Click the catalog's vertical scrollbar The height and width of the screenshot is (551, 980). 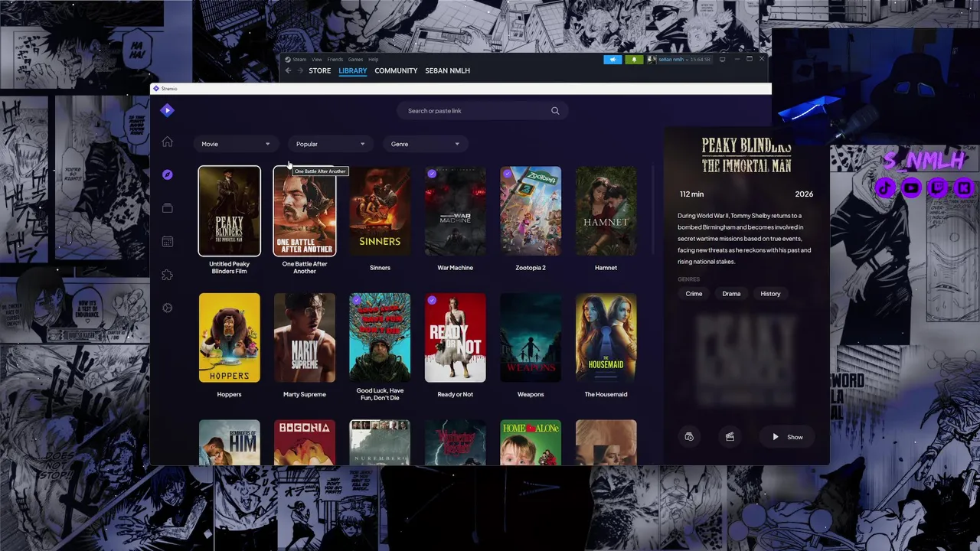coord(653,210)
